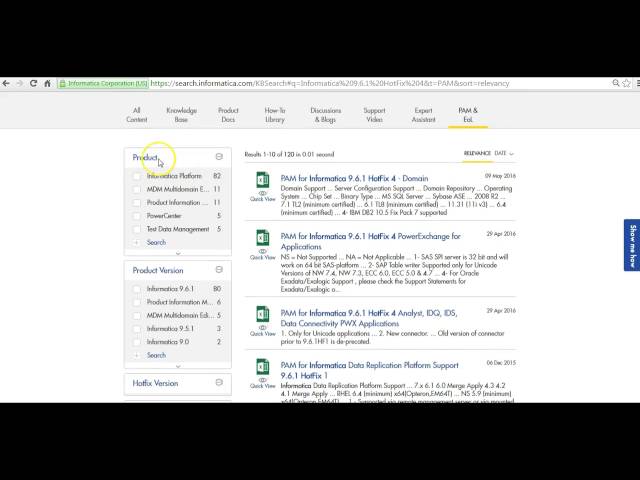Check the Informatica 9.6.1 version filter
The height and width of the screenshot is (480, 640).
tap(137, 289)
